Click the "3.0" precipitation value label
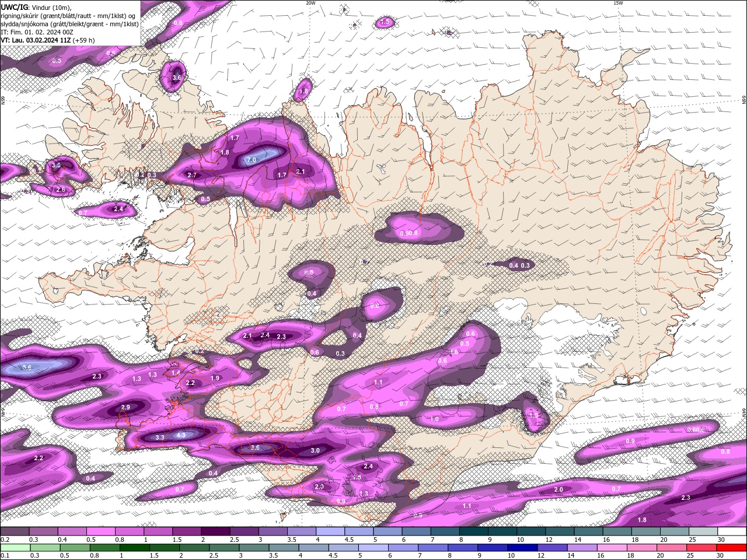The image size is (747, 560). pyautogui.click(x=315, y=450)
